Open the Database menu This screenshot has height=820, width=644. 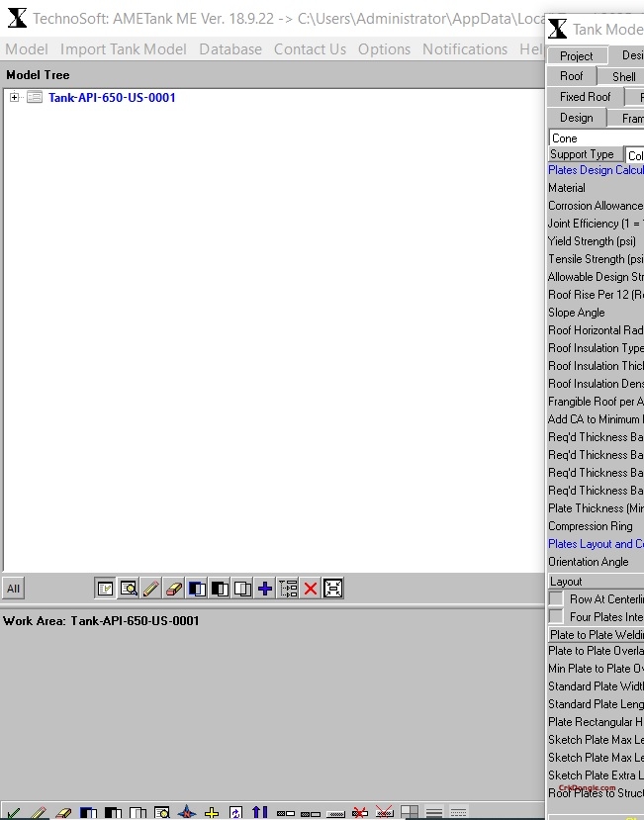[230, 49]
